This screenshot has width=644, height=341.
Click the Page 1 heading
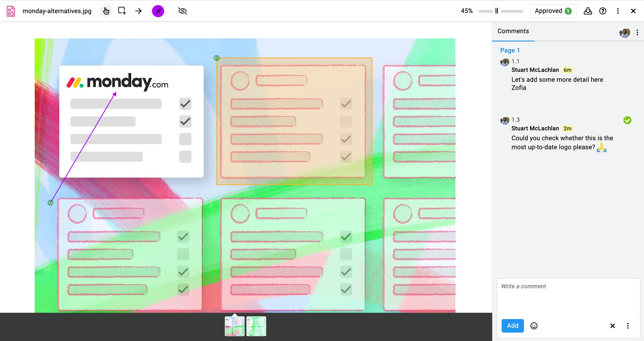coord(510,50)
